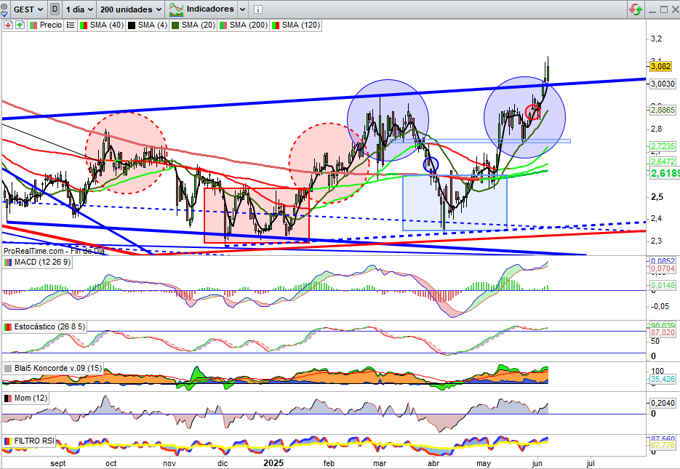
Task: Open the SMA (4) indicator settings
Action: click(x=152, y=25)
